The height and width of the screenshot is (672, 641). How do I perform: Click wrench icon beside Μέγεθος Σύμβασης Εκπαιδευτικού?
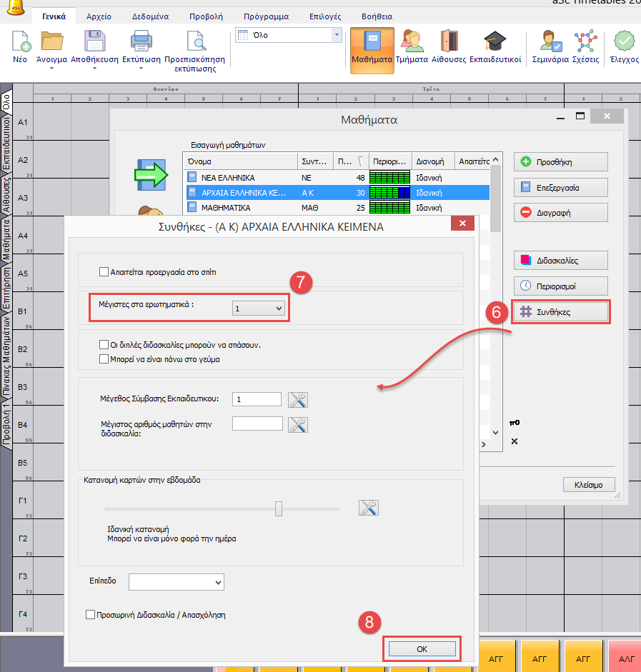click(x=297, y=400)
